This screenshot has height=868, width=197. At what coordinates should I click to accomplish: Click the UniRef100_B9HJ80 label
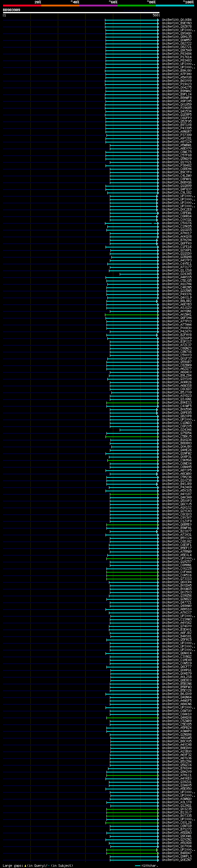coord(177,71)
